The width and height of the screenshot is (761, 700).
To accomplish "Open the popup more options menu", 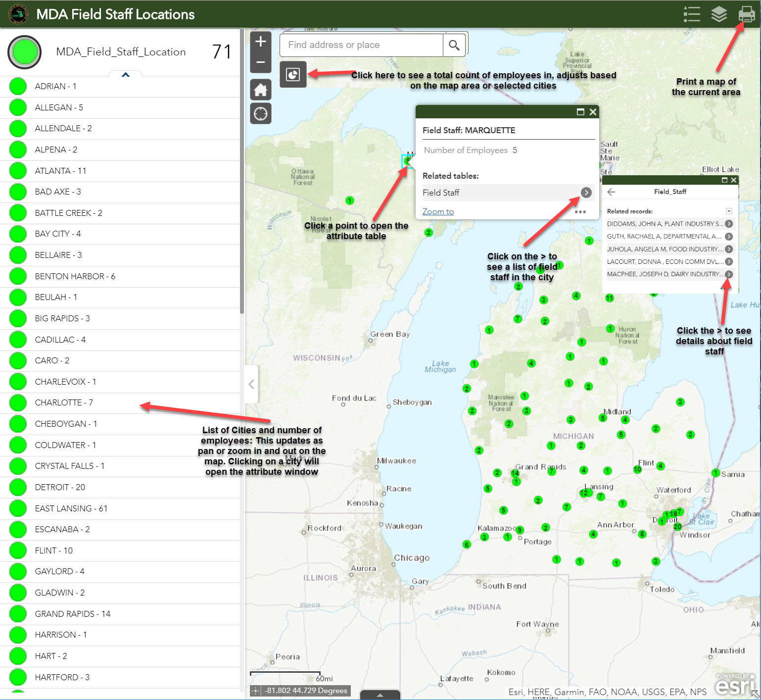I will pos(580,212).
